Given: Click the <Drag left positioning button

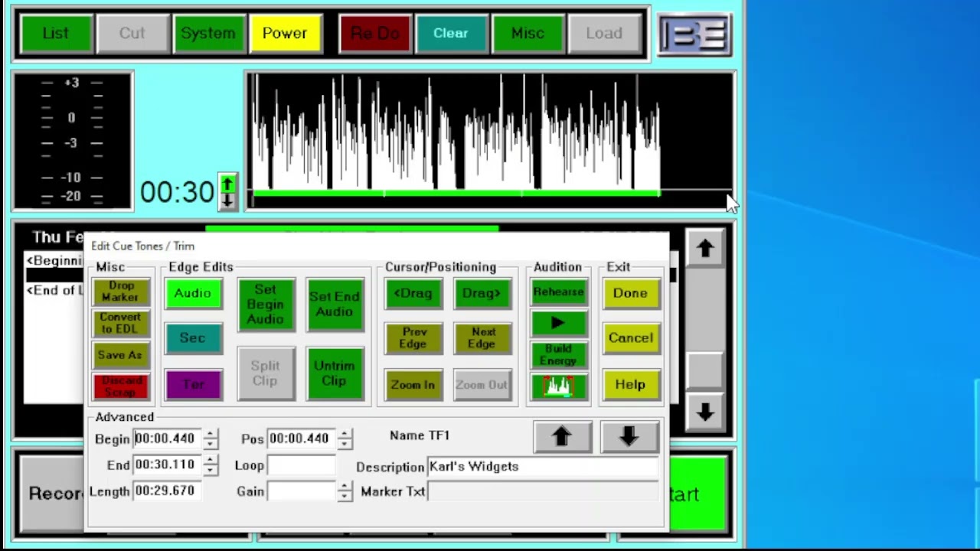Looking at the screenshot, I should click(x=413, y=294).
